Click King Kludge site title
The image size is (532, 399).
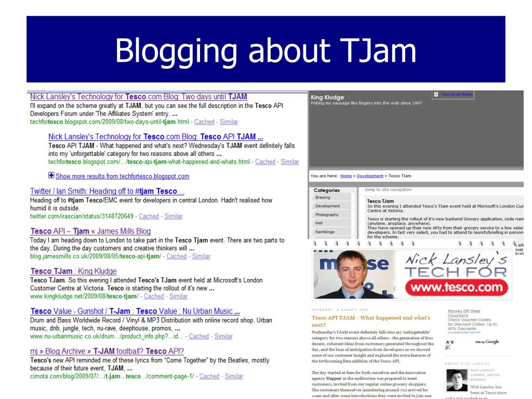pyautogui.click(x=327, y=97)
